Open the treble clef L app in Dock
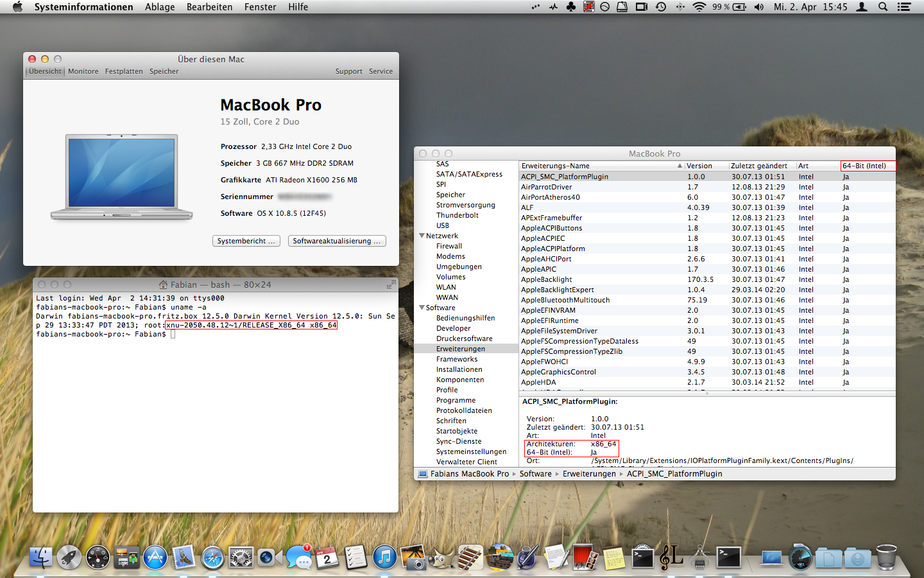Screen dimensions: 924x578 coord(671,557)
